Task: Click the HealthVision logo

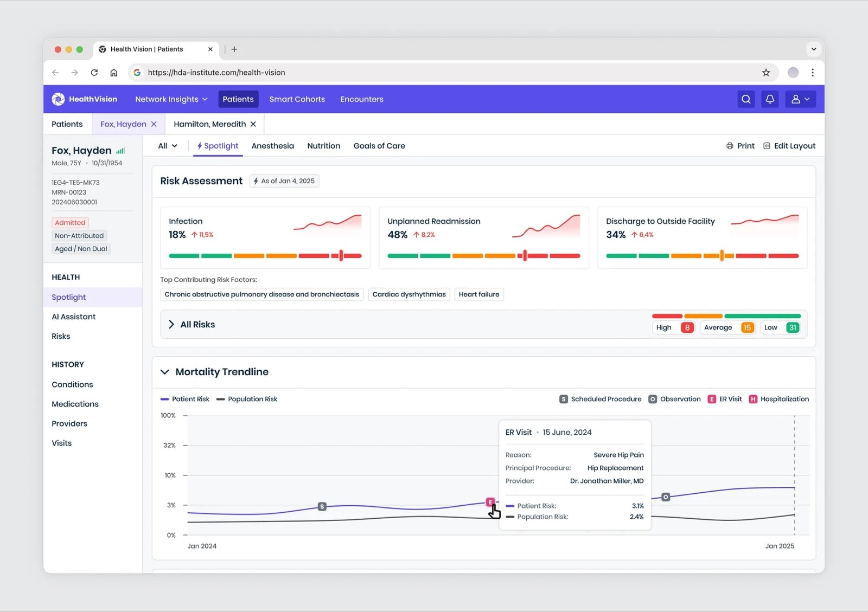Action: point(85,99)
